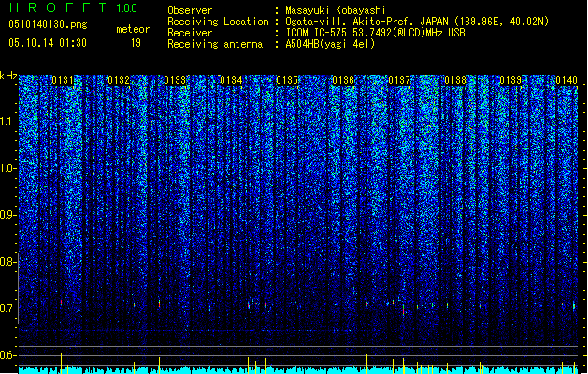Click the 0138 time marker
The width and height of the screenshot is (588, 374).
coord(455,80)
